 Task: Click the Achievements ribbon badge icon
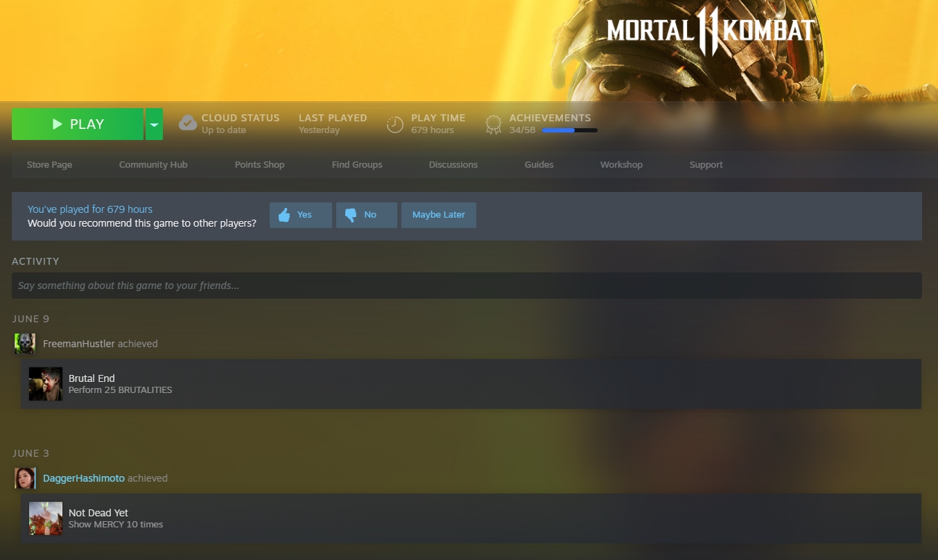[494, 124]
